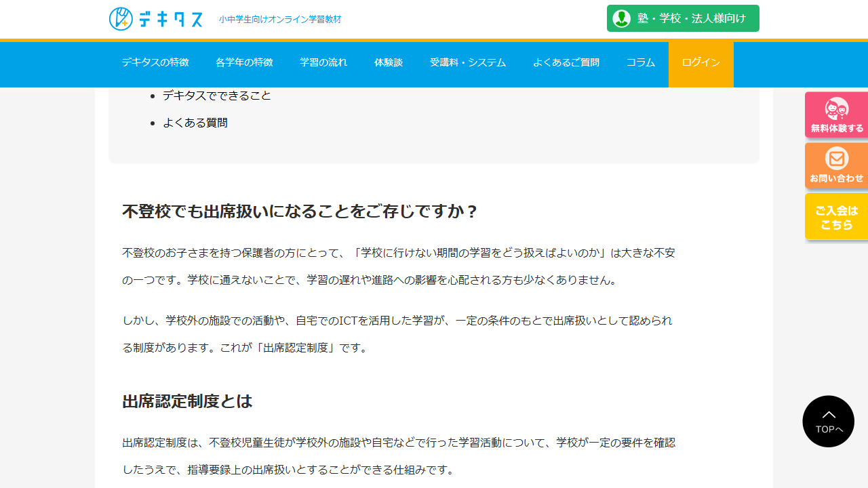This screenshot has height=488, width=868.
Task: Click the デキタス wordmark text
Action: 171,19
